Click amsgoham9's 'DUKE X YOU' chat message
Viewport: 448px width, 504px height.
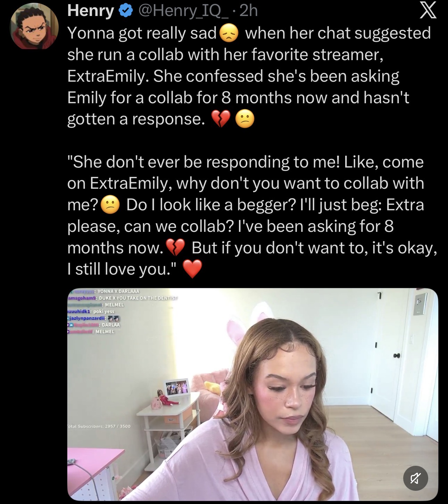pos(138,298)
